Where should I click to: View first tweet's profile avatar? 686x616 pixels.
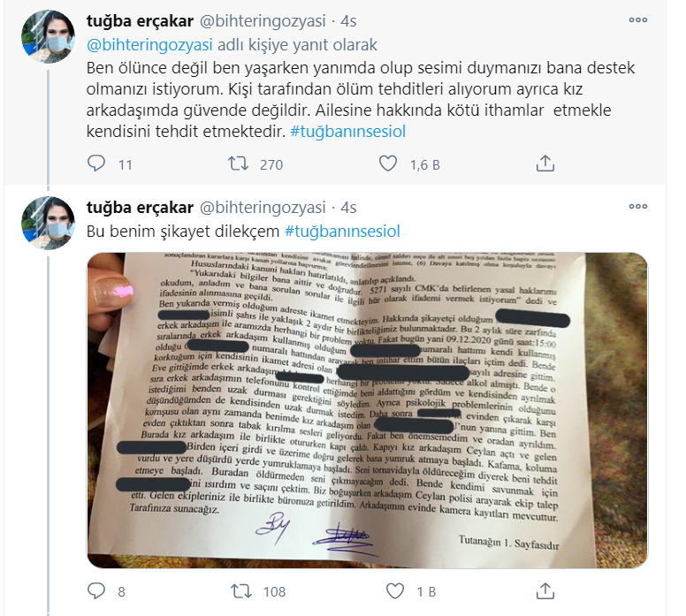(48, 37)
